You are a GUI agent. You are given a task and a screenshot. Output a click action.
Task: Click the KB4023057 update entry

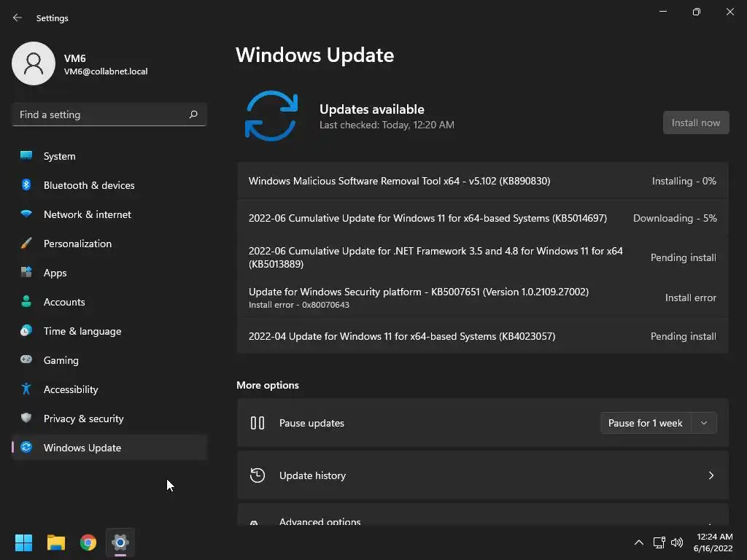(483, 336)
